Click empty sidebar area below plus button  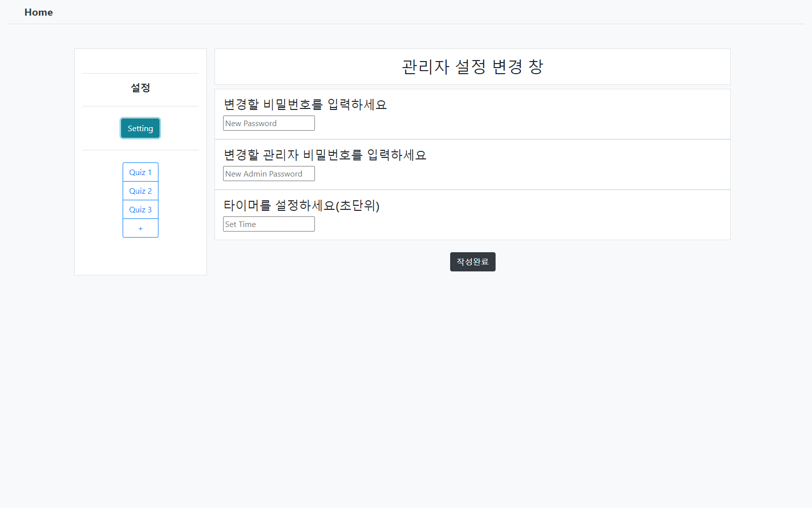[140, 256]
